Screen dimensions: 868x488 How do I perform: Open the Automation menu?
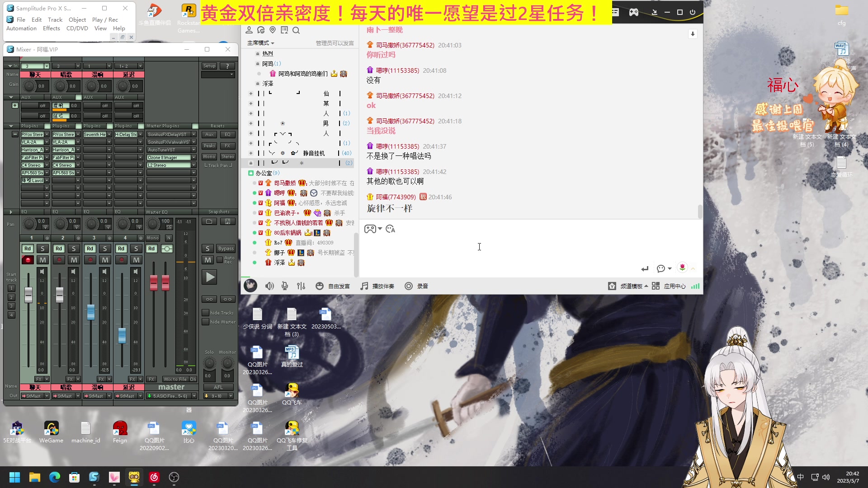[x=21, y=28]
